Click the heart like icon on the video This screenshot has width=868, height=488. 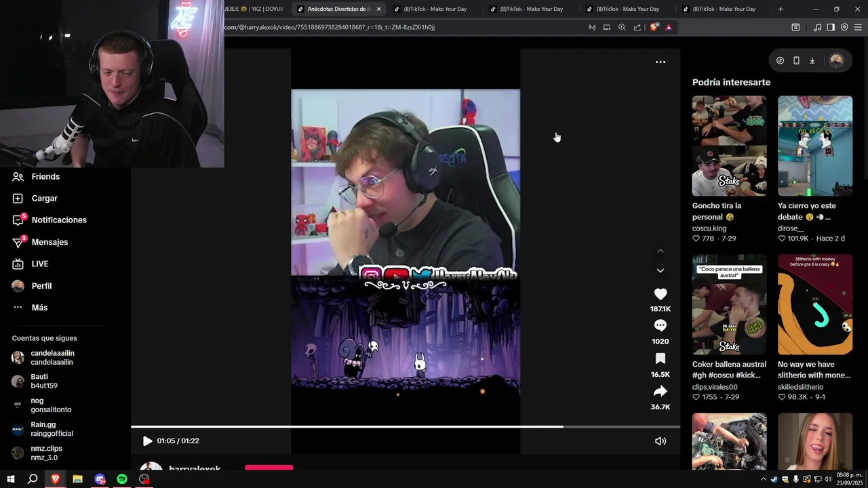660,294
